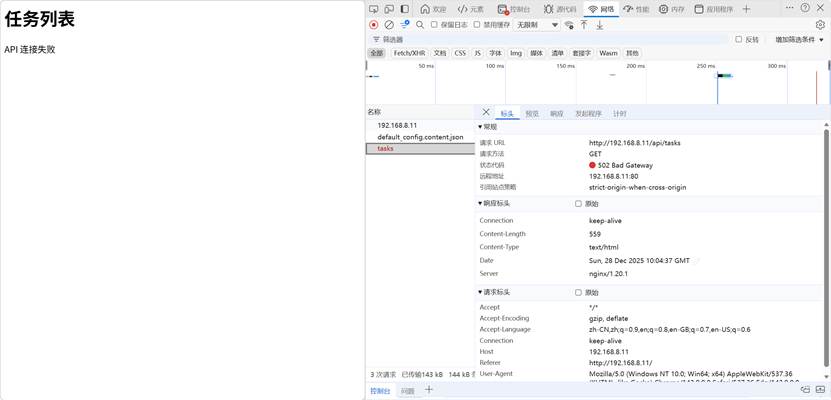The image size is (831, 400).
Task: Switch to the Welcome tab
Action: tap(433, 9)
